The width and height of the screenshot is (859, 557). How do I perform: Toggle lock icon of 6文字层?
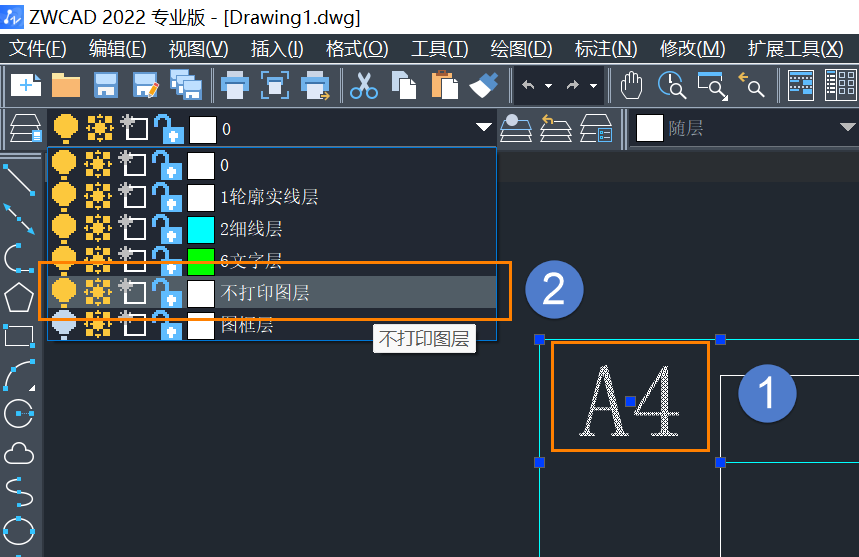click(x=167, y=260)
